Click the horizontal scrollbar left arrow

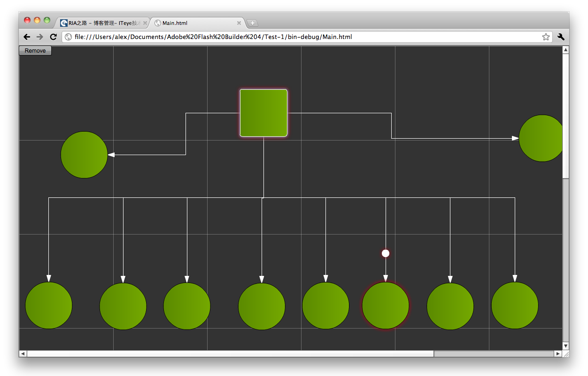click(x=23, y=353)
